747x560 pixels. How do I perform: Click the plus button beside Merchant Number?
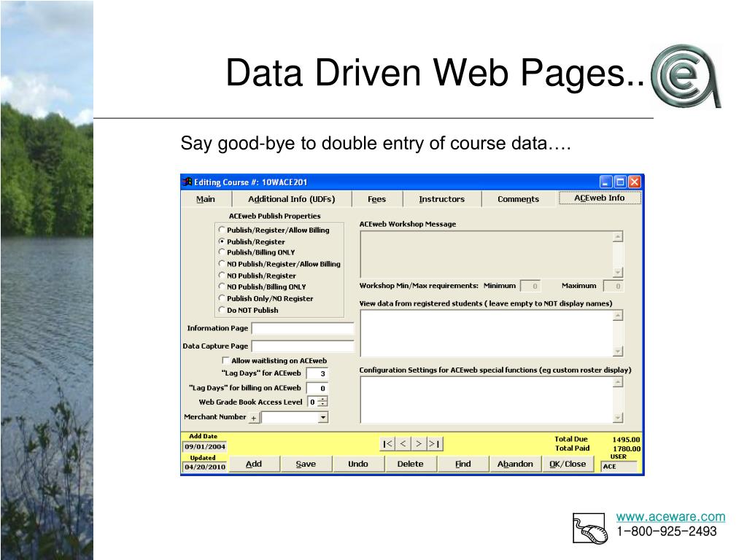coord(254,418)
